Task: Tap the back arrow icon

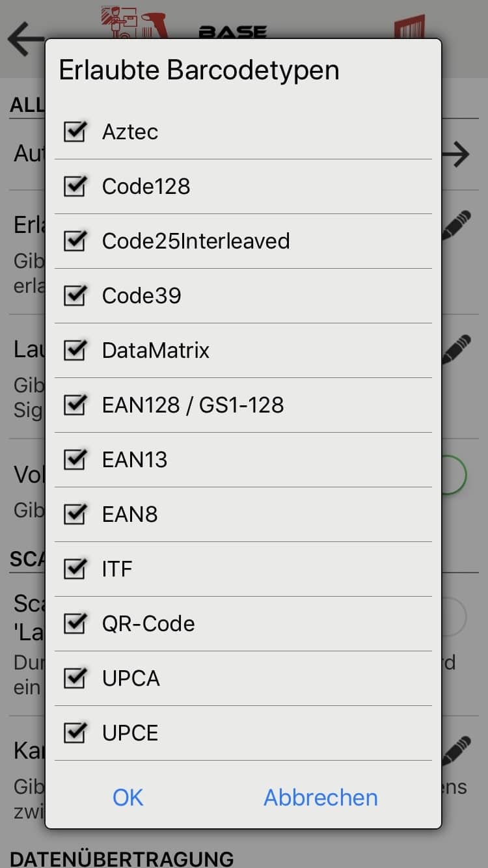Action: [x=25, y=38]
